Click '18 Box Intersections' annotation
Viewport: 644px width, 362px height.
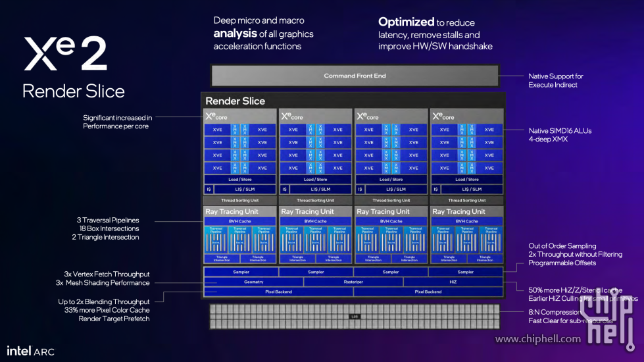[x=109, y=228]
